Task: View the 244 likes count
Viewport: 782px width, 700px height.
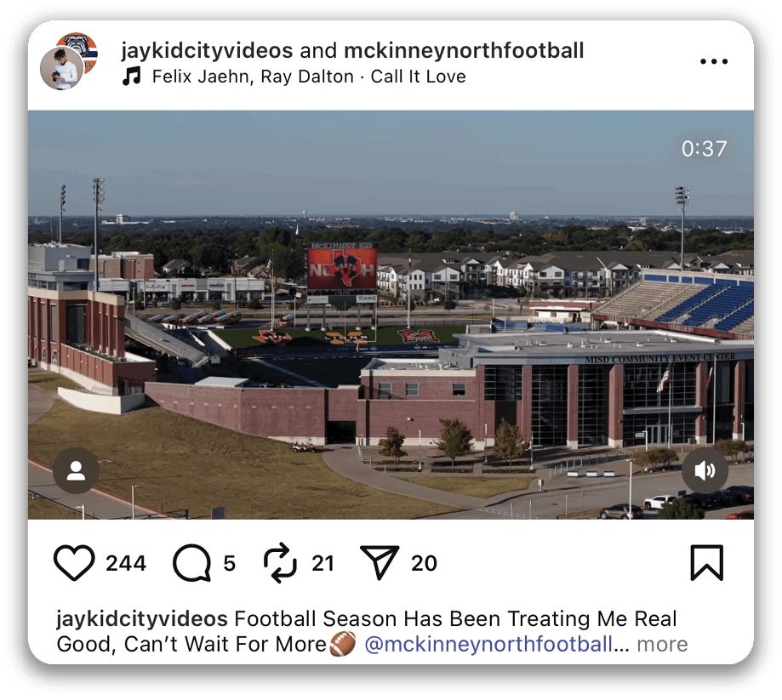Action: pyautogui.click(x=126, y=563)
